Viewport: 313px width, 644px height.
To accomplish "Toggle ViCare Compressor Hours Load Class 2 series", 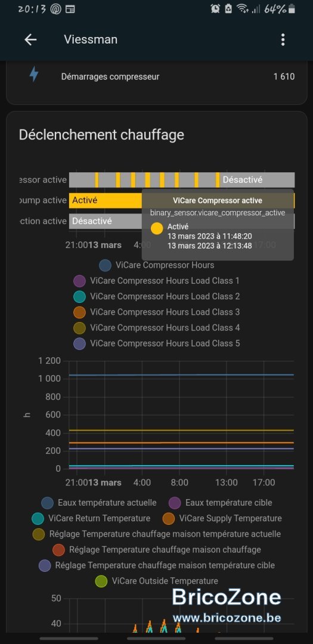I will coord(156,296).
